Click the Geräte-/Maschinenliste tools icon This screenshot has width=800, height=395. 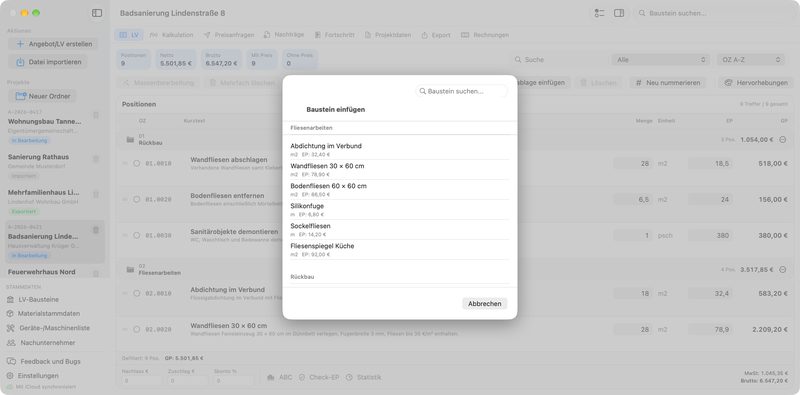(10, 328)
